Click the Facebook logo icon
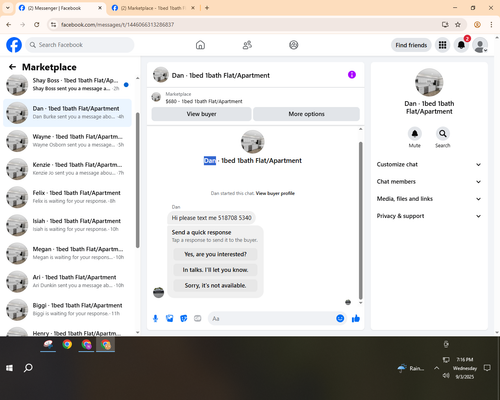The image size is (500, 400). 14,45
